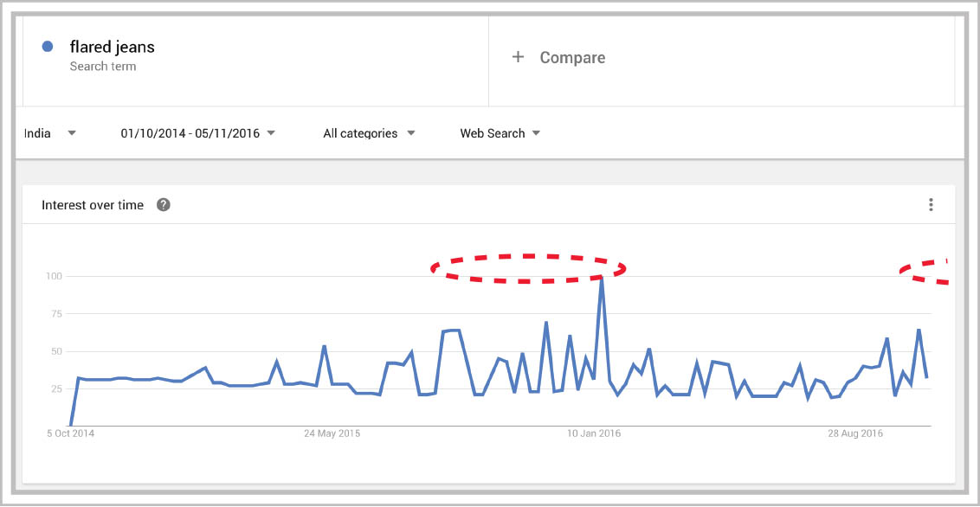The height and width of the screenshot is (507, 980).
Task: Click the blue dot beside flared jeans
Action: (x=48, y=47)
